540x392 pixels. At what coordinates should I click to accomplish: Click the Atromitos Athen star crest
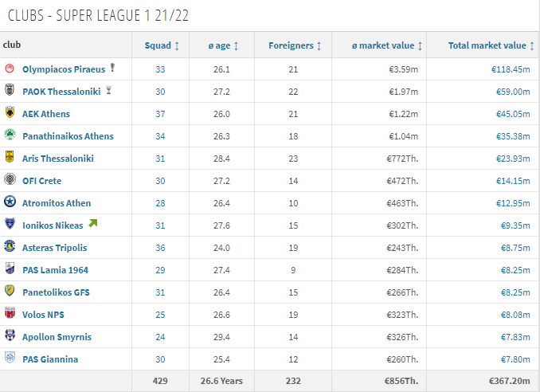pos(10,202)
